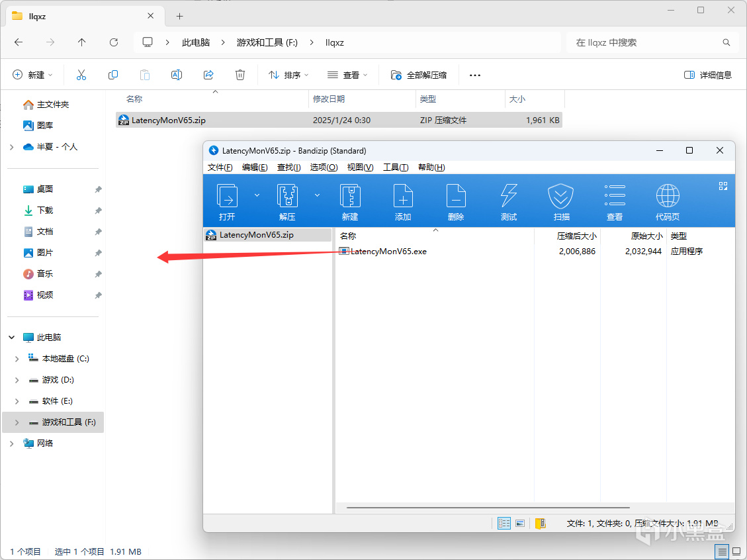Open dropdown arrow next to Bandizip 打开
This screenshot has width=747, height=560.
(257, 195)
